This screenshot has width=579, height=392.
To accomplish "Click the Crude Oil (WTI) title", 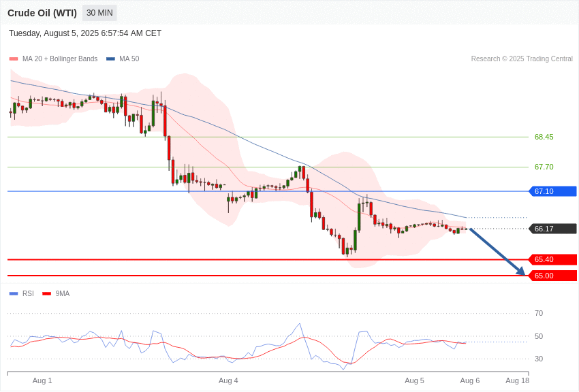I will coord(42,14).
